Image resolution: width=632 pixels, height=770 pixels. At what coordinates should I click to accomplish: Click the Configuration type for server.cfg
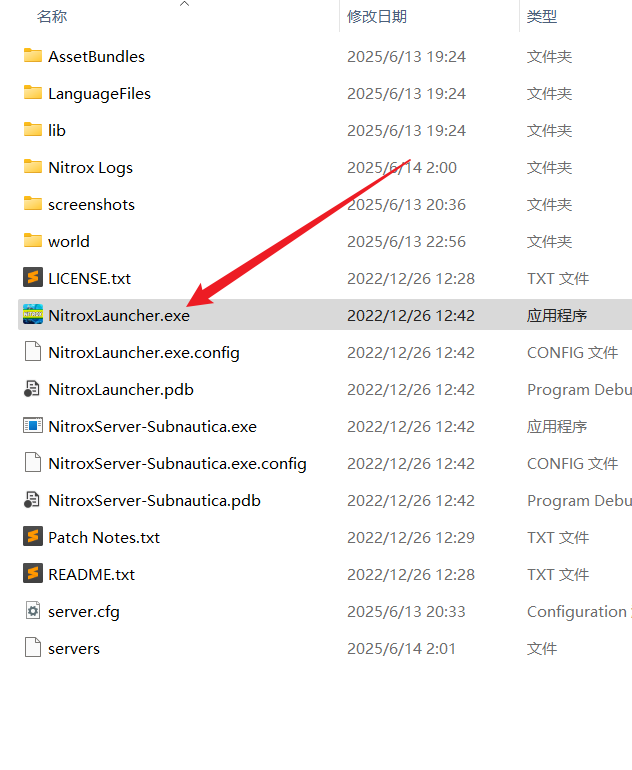(579, 611)
